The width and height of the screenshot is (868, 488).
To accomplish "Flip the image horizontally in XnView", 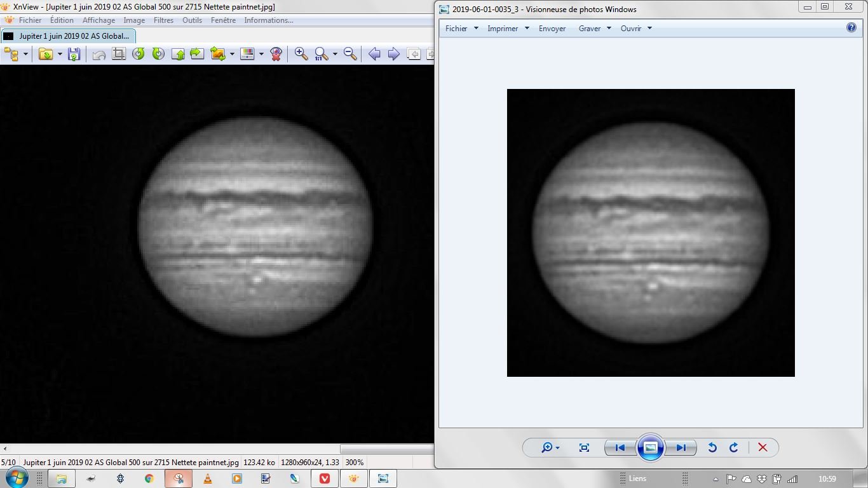I will point(197,54).
